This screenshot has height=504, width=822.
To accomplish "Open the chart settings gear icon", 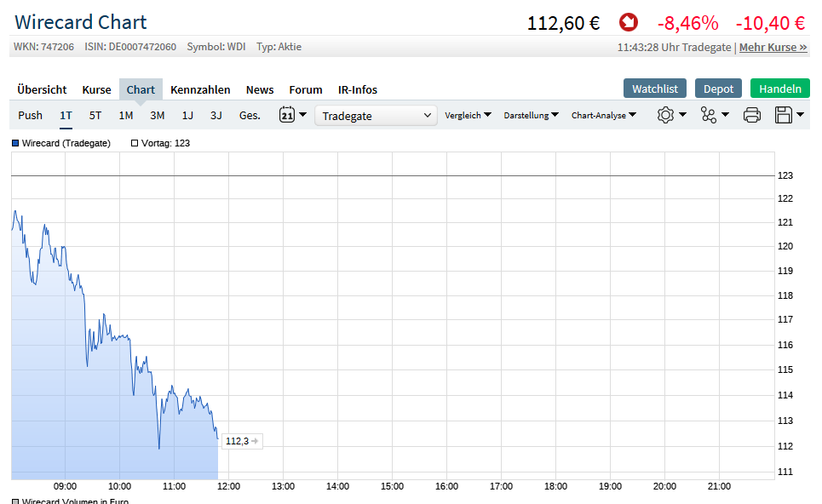I will pyautogui.click(x=665, y=115).
